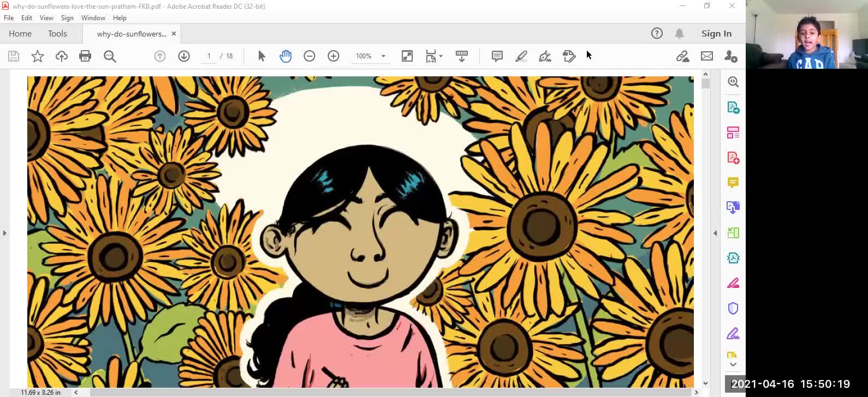The width and height of the screenshot is (868, 397).
Task: Select the why-do-sunflowers document tab
Action: click(132, 34)
